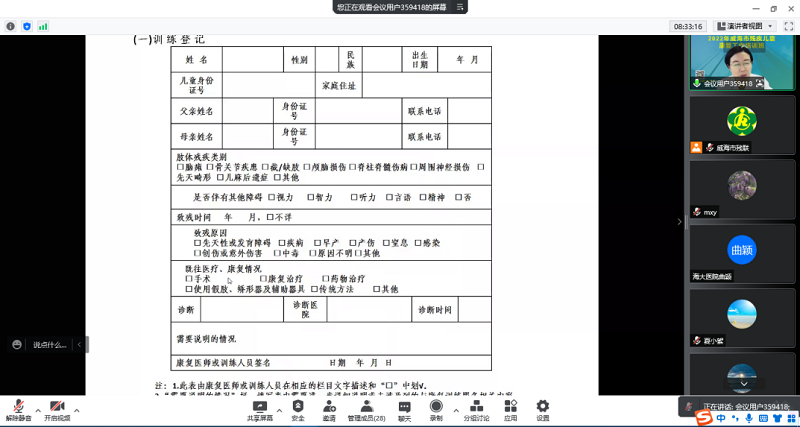800x427 pixels.
Task: Open the chat (聊天) icon
Action: point(405,407)
